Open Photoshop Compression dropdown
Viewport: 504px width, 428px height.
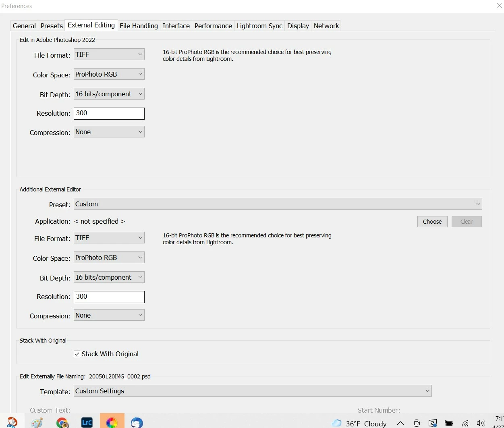coord(109,132)
